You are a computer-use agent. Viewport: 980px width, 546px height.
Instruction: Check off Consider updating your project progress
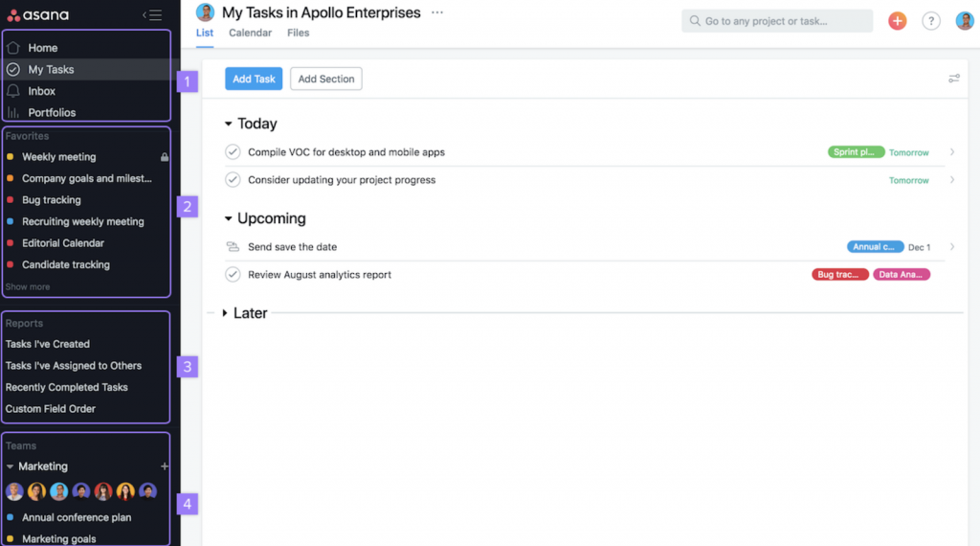(233, 180)
